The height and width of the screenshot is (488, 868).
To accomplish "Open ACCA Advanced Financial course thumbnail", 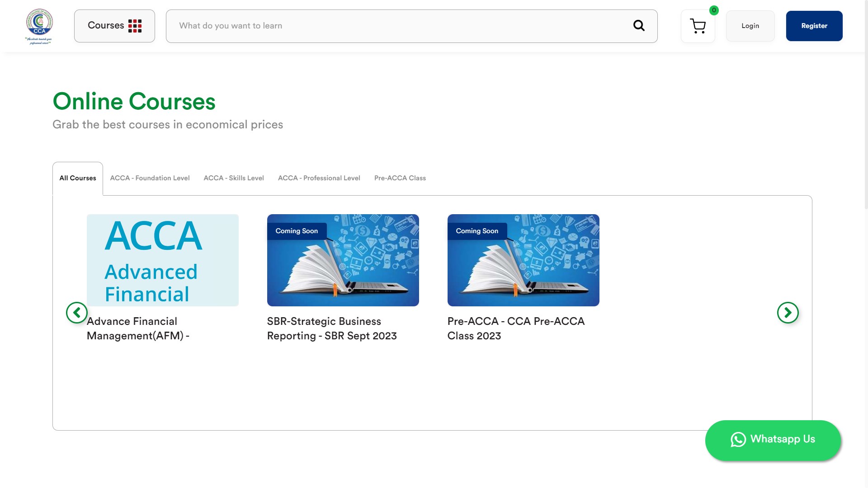I will click(163, 260).
